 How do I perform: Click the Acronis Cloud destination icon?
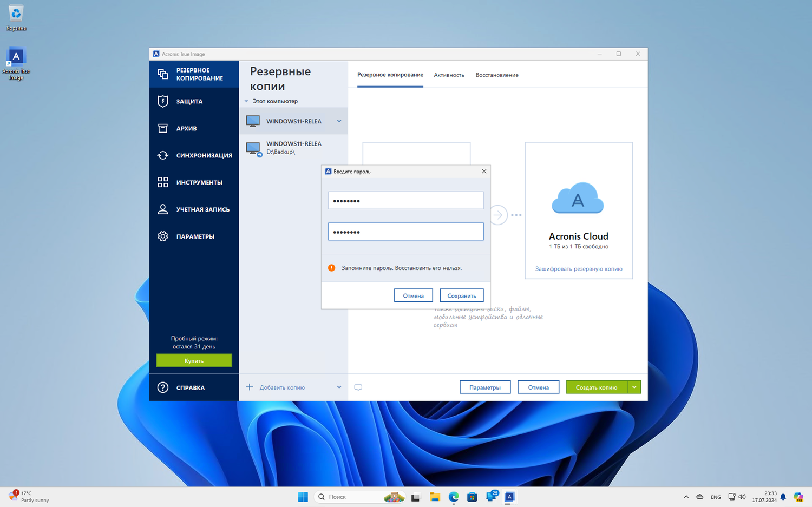pyautogui.click(x=578, y=198)
